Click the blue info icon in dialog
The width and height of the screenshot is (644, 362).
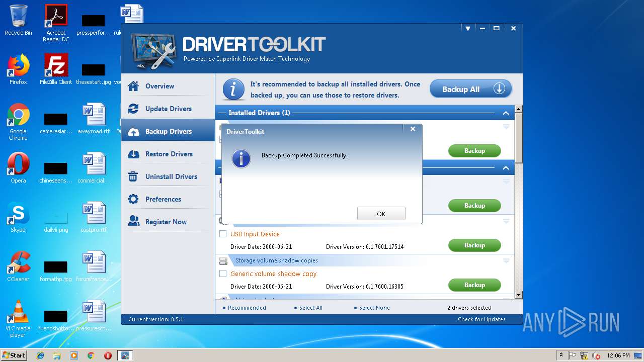pyautogui.click(x=241, y=158)
